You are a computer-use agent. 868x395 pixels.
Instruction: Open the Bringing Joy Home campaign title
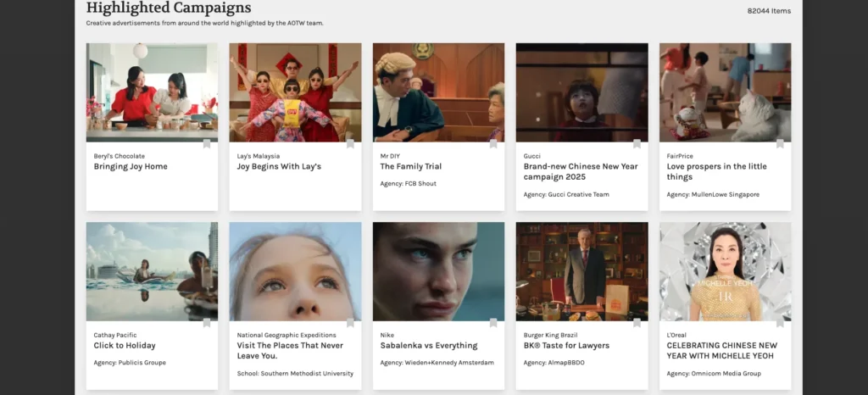pos(131,167)
